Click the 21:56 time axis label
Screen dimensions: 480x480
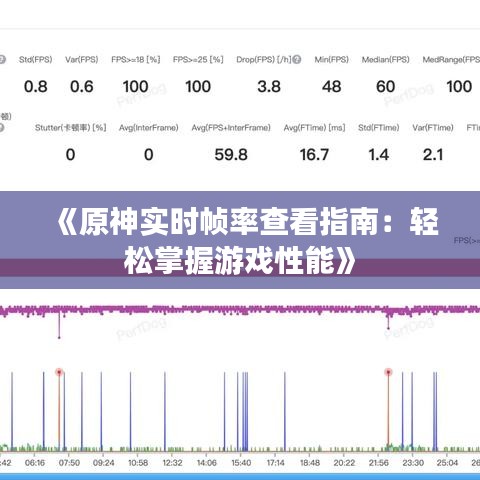pyautogui.click(x=379, y=463)
